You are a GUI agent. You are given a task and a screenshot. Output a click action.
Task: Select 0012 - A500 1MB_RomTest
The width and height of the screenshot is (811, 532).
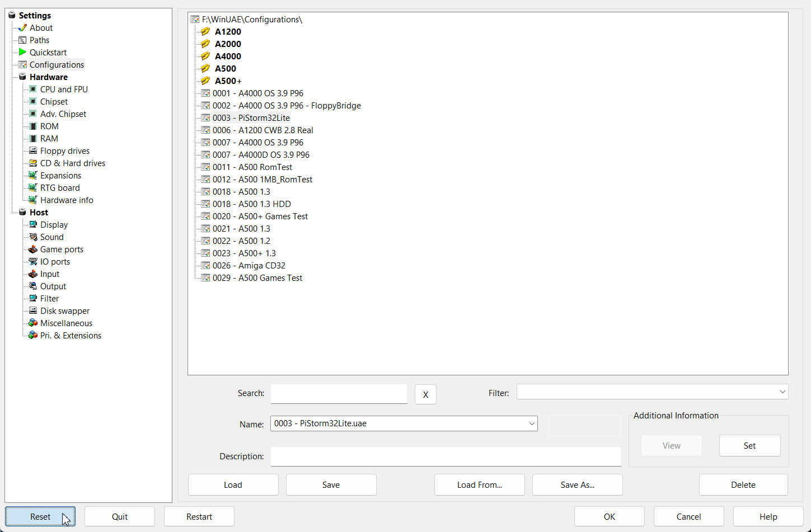(262, 180)
